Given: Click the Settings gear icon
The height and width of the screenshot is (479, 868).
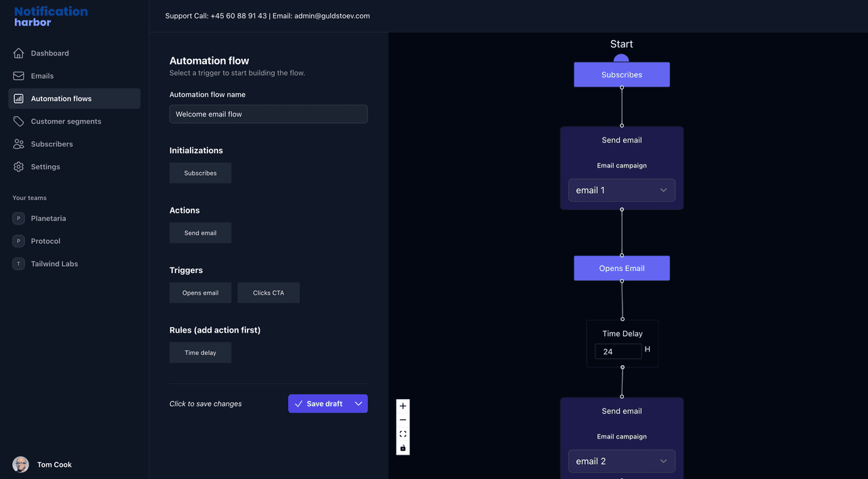Looking at the screenshot, I should 18,167.
